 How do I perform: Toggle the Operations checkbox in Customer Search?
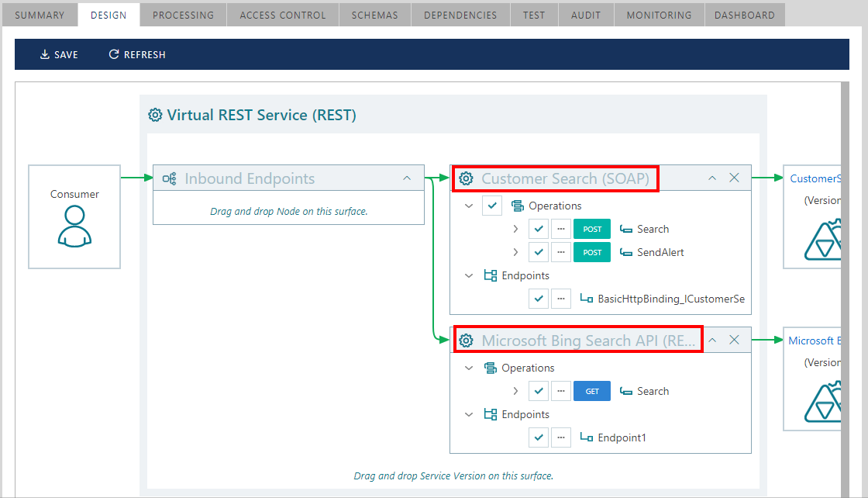[492, 206]
